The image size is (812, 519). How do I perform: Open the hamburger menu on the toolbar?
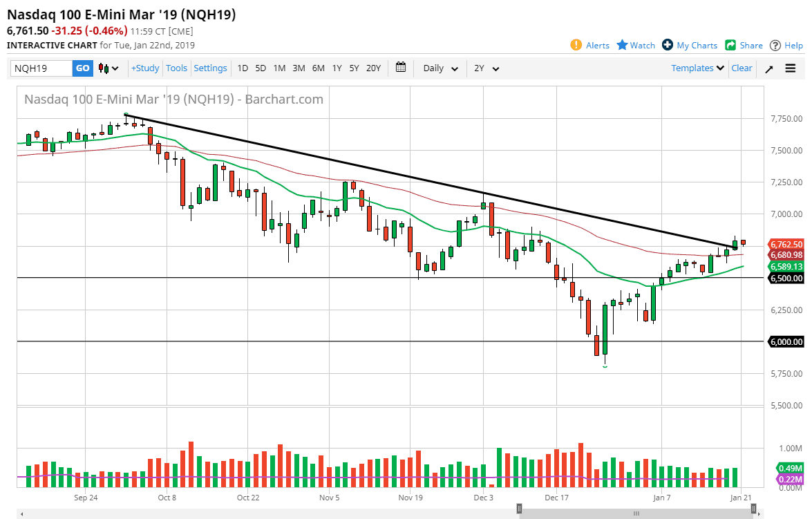pos(790,68)
